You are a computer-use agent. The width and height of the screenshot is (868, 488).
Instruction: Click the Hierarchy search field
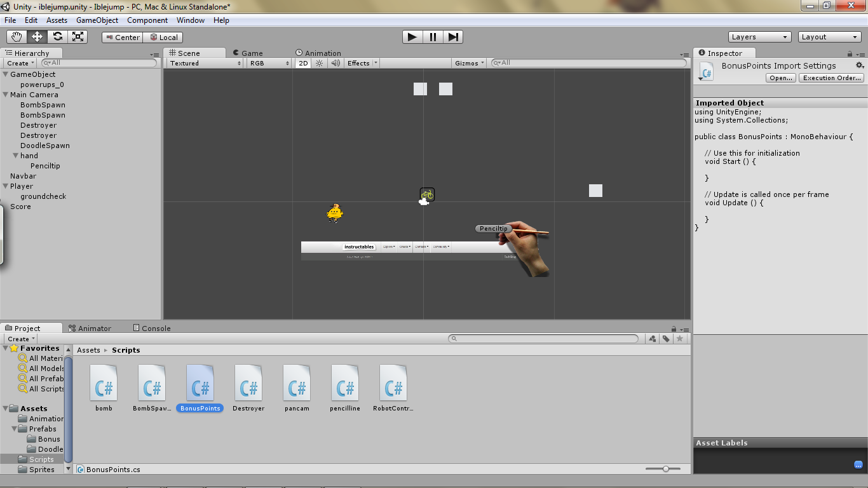(x=99, y=63)
